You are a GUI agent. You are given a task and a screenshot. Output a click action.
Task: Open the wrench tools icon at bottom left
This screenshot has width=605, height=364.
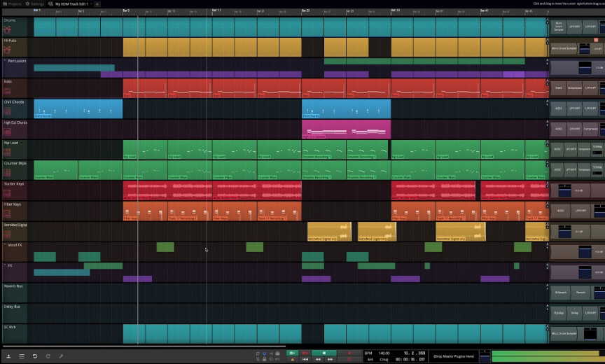(61, 356)
